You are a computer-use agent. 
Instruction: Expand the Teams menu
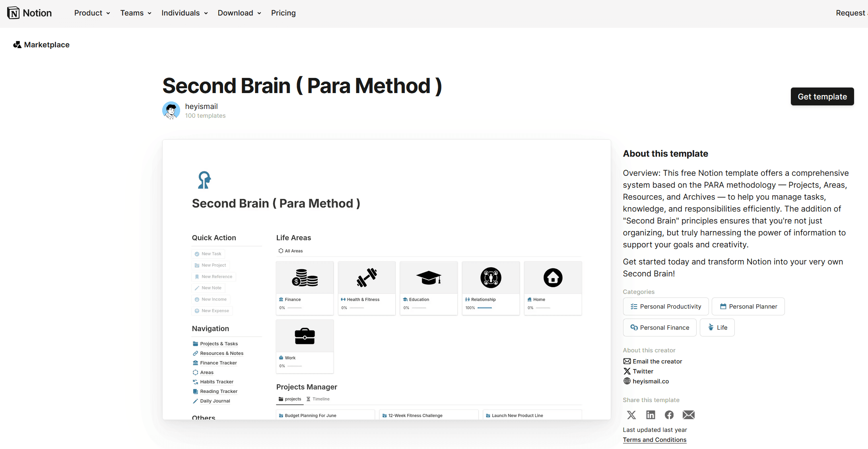coord(136,13)
